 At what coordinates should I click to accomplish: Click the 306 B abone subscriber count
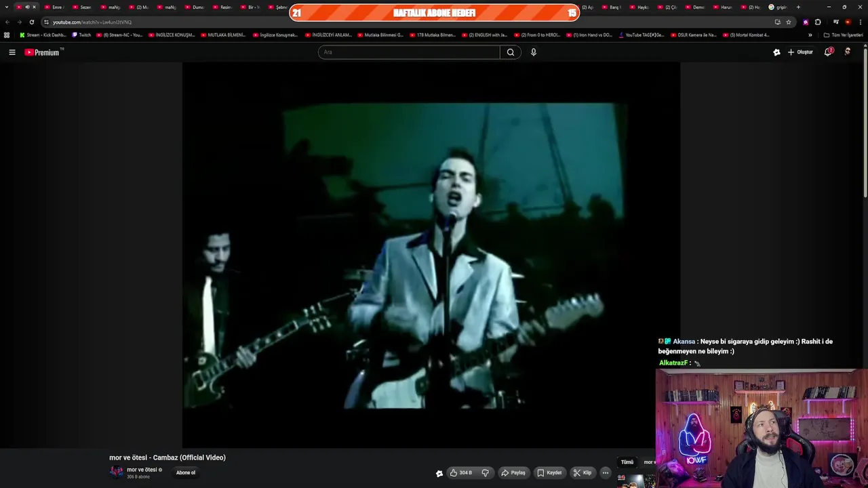coord(138,477)
